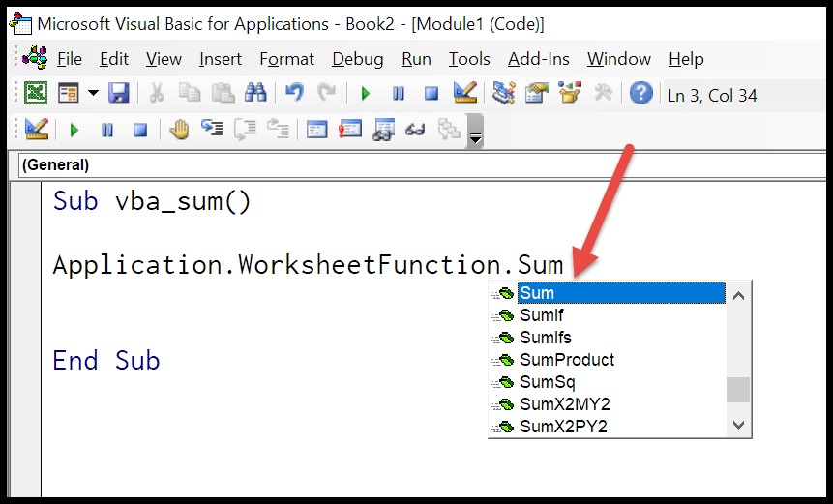The width and height of the screenshot is (833, 504).
Task: Toggle Breakpoint with the hand icon
Action: point(179,130)
